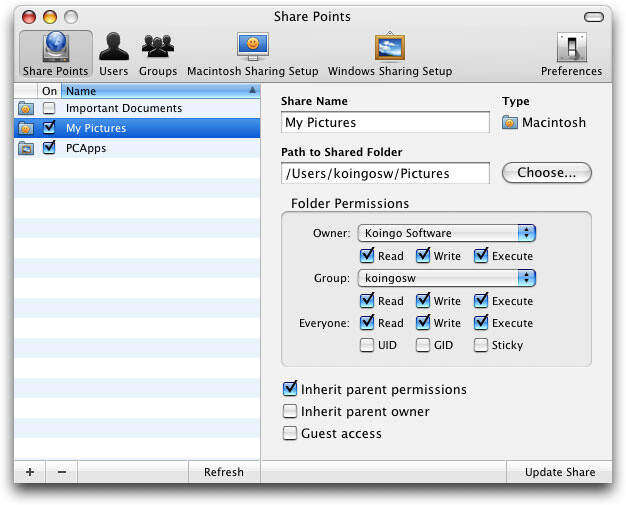Disable the PCApps share checkbox
This screenshot has width=626, height=505.
[x=49, y=147]
